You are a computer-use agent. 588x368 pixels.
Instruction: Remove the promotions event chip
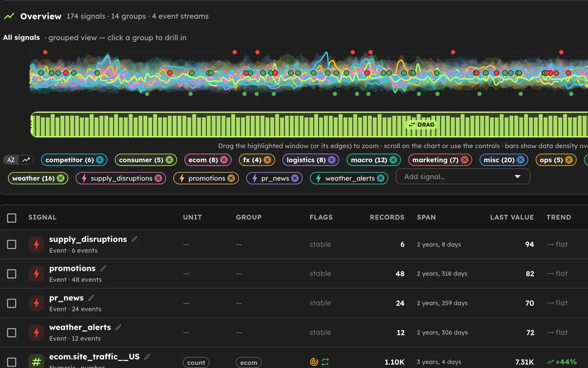tap(231, 178)
